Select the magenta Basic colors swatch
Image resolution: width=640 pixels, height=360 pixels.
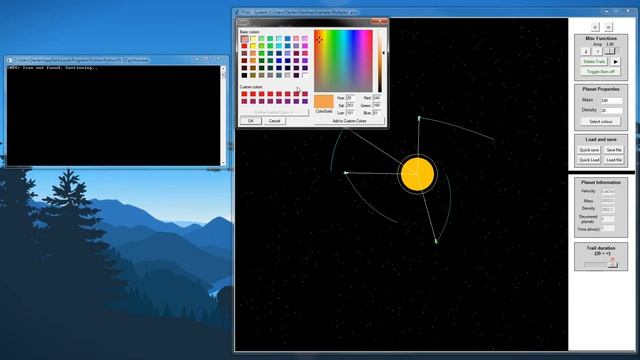click(x=305, y=46)
